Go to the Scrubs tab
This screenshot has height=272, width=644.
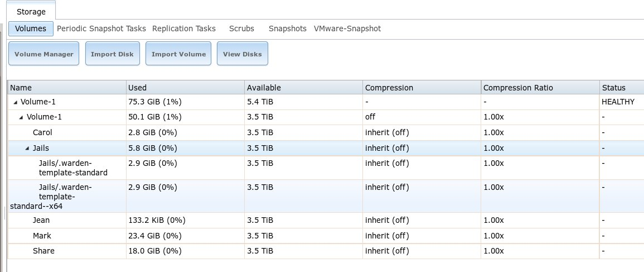click(241, 29)
